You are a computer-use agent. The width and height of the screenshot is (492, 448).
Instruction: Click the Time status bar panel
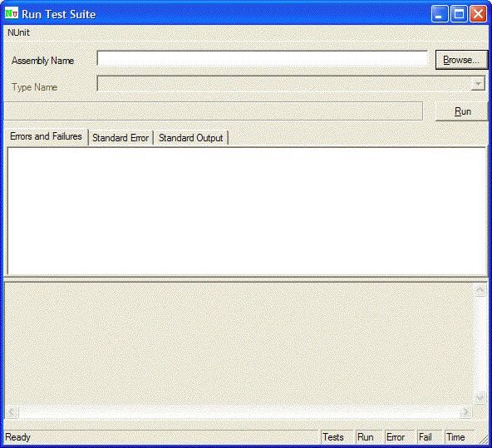(459, 437)
